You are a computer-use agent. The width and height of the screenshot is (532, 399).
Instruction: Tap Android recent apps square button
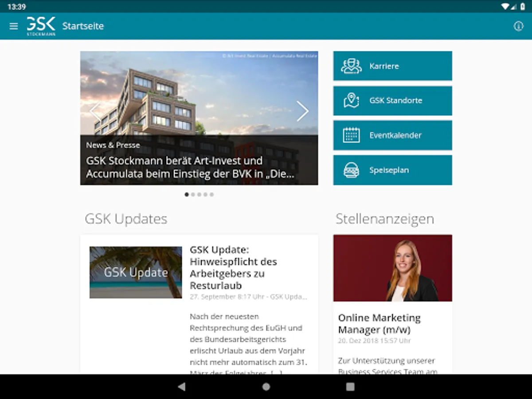[x=350, y=387]
